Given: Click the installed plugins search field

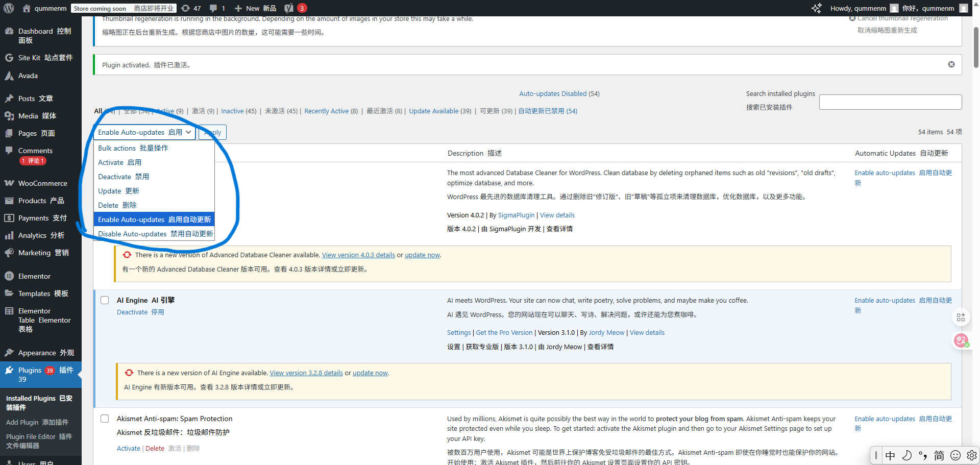Looking at the screenshot, I should tap(890, 102).
